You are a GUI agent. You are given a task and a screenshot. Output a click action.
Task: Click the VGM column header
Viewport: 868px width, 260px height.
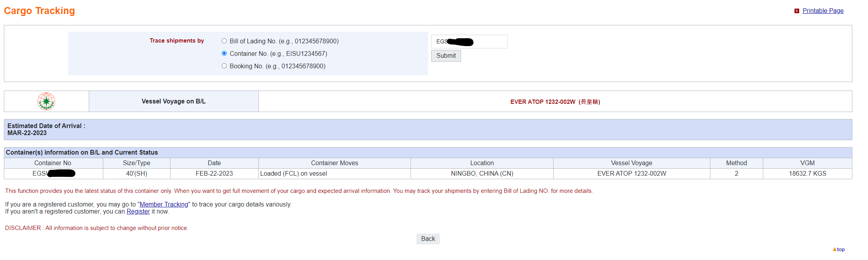(x=807, y=163)
